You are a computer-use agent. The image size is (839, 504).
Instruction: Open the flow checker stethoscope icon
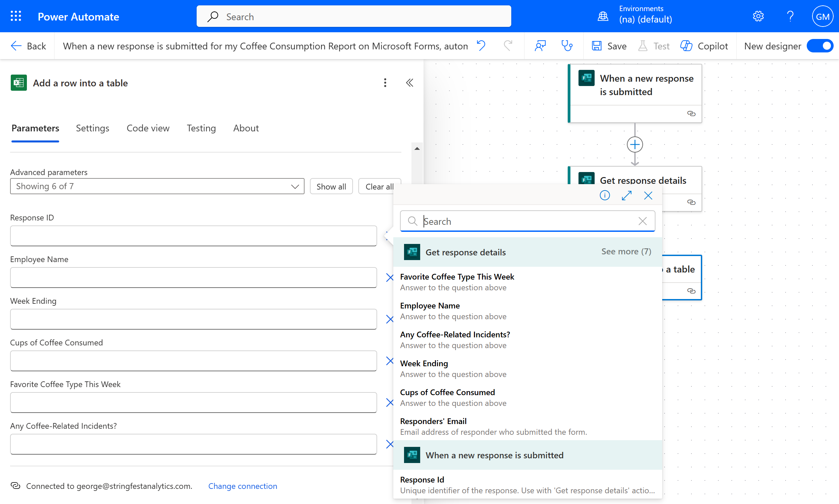[x=567, y=45]
